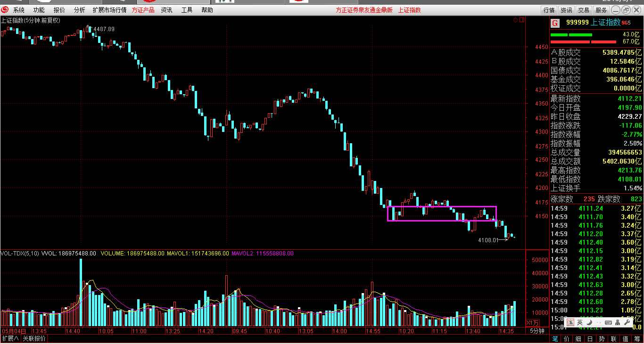Toggle the 英 language mode on the IME bar
This screenshot has width=644, height=344.
point(580,322)
